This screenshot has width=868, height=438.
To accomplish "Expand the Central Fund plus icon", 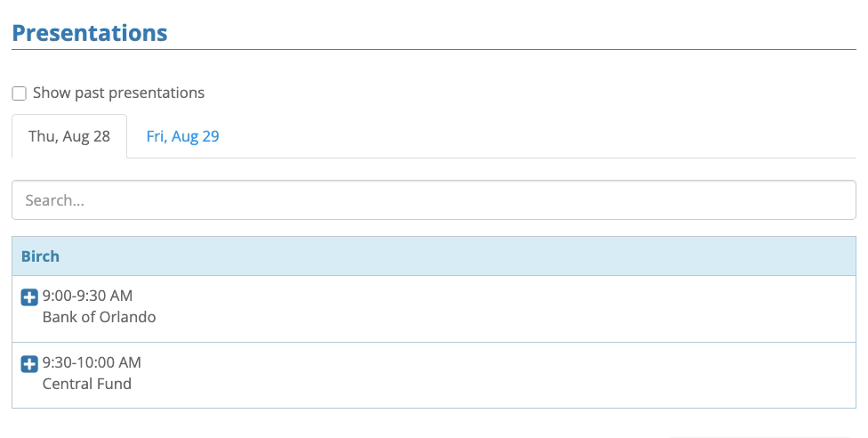I will point(29,364).
